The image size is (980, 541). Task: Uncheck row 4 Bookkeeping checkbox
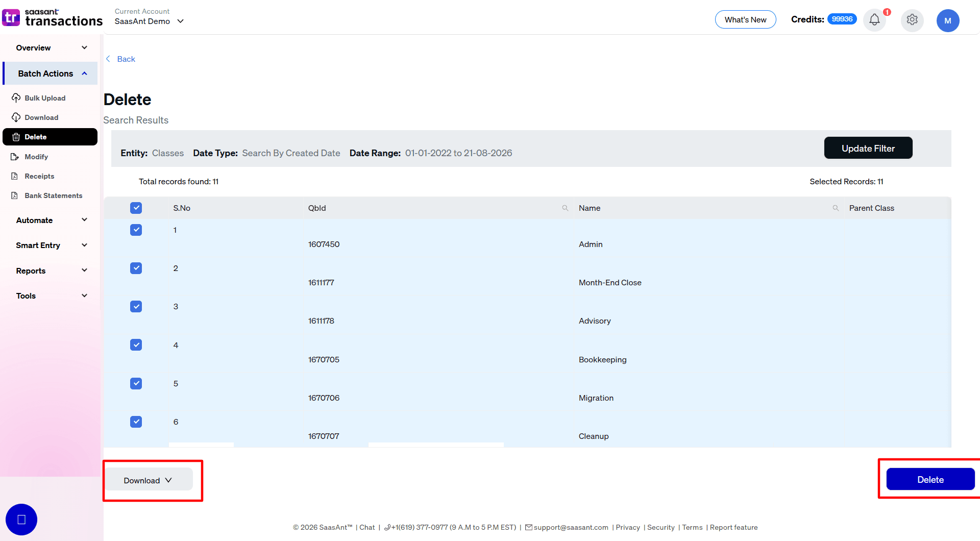pos(136,345)
